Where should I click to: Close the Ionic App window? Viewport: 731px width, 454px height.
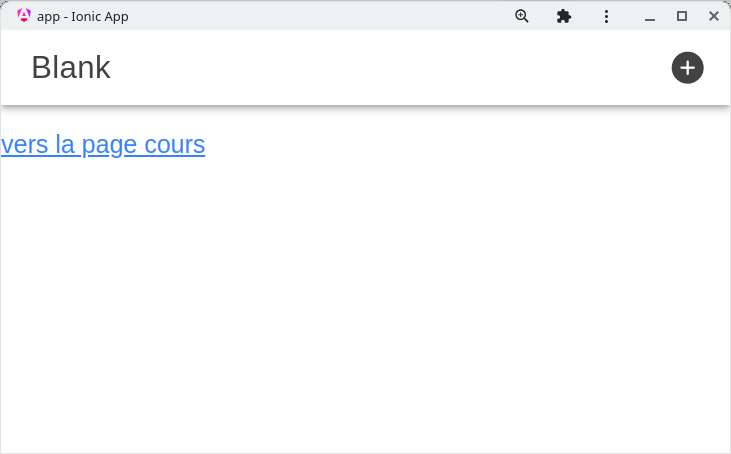[714, 16]
